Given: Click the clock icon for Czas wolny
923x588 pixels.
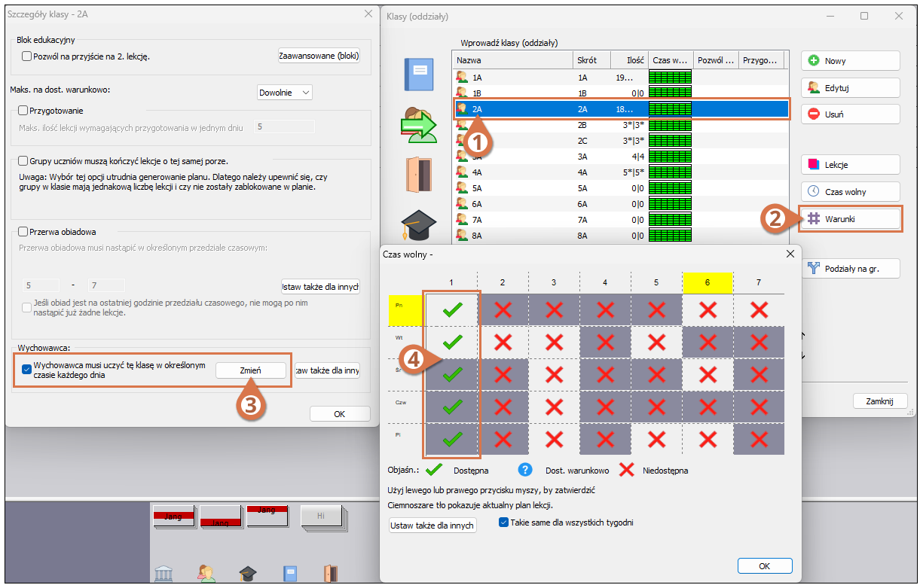Looking at the screenshot, I should pos(814,191).
